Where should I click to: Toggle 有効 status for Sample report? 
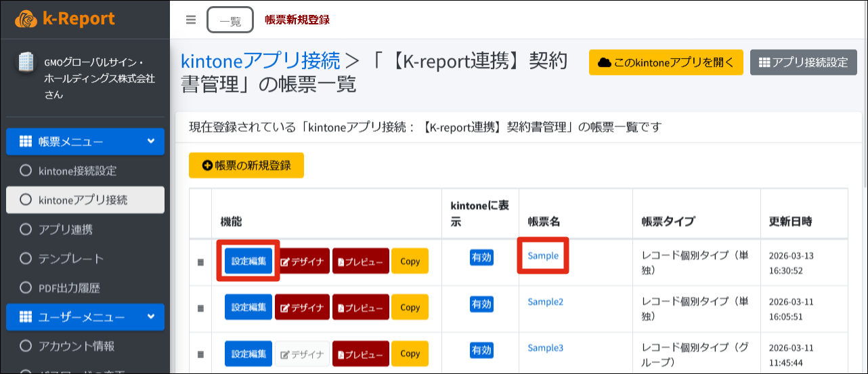pos(481,257)
